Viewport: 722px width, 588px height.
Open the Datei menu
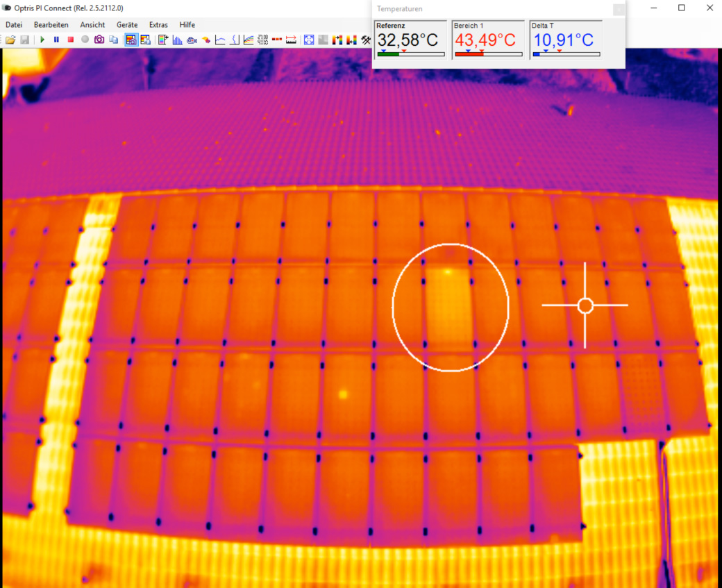coord(14,24)
